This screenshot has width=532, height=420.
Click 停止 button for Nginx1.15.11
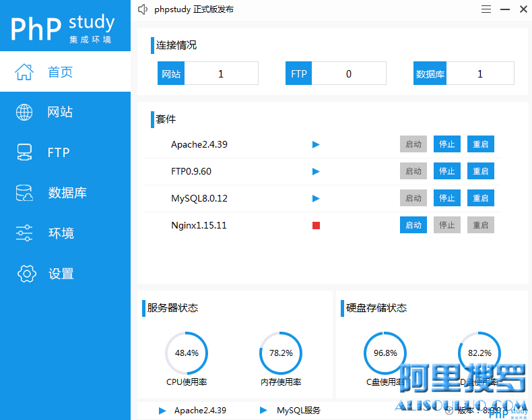[x=447, y=224]
